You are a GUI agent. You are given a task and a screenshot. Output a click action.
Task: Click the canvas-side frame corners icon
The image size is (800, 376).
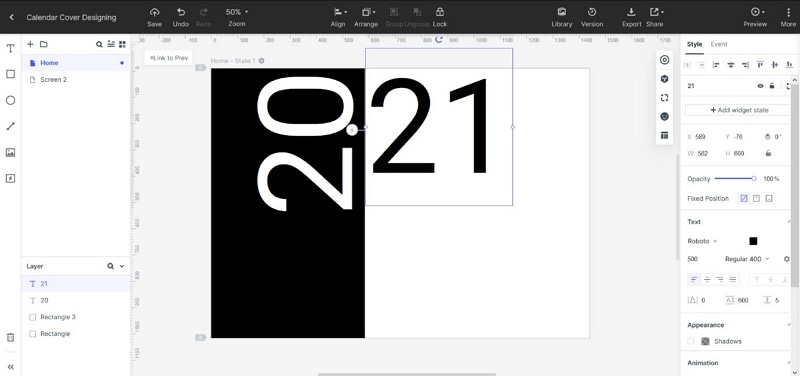[x=664, y=97]
